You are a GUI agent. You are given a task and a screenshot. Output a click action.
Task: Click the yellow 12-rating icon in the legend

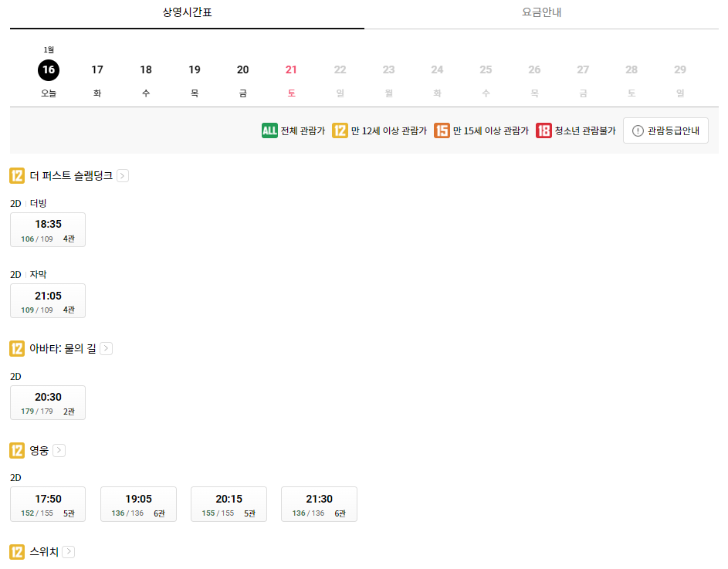pyautogui.click(x=340, y=130)
